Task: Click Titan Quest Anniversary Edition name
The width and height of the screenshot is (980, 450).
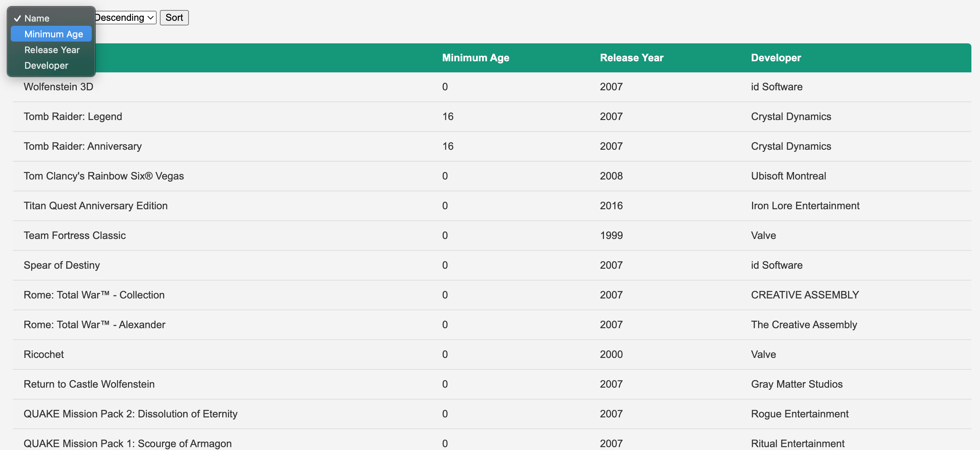Action: coord(95,205)
